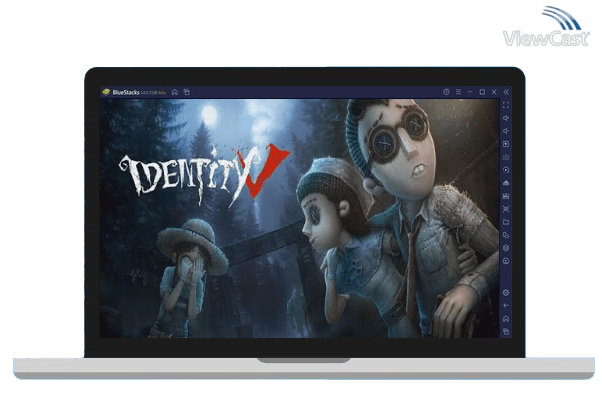This screenshot has width=602, height=414.
Task: Increase volume using side toolbar speaker icon
Action: [x=506, y=118]
